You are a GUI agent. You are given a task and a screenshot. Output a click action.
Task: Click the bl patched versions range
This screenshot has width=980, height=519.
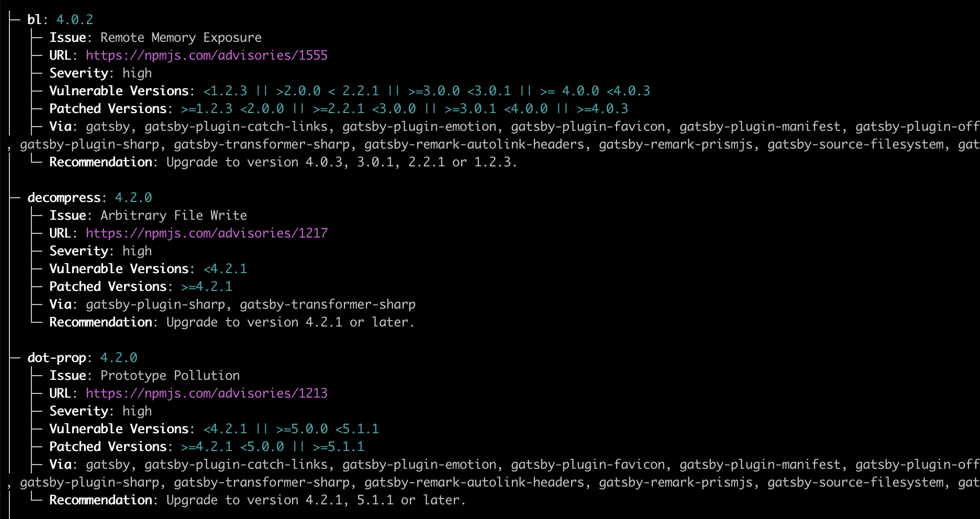pyautogui.click(x=404, y=109)
